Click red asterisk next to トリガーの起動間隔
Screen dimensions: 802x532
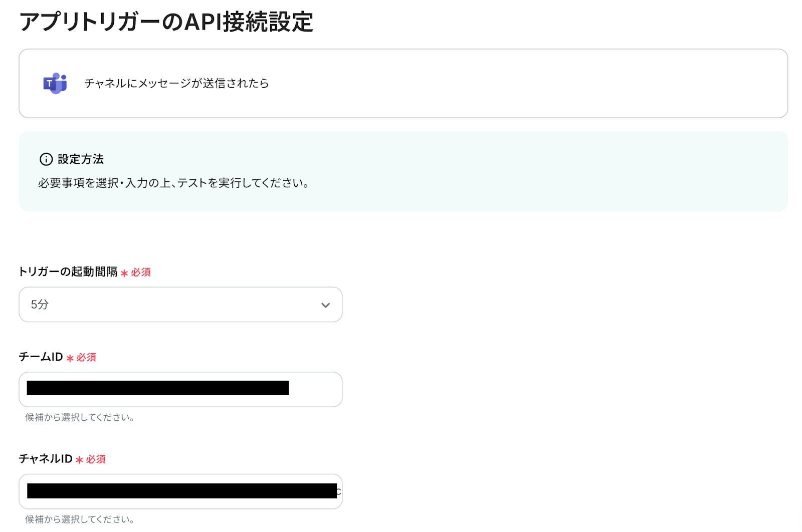[x=124, y=273]
